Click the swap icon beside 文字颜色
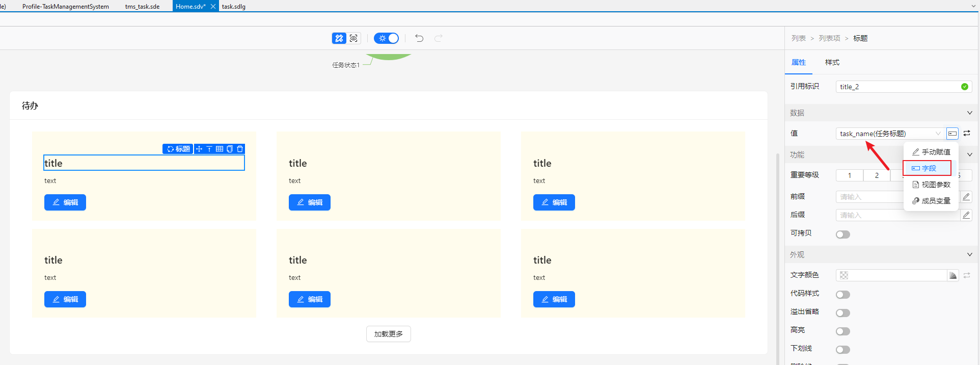The height and width of the screenshot is (365, 980). (967, 275)
